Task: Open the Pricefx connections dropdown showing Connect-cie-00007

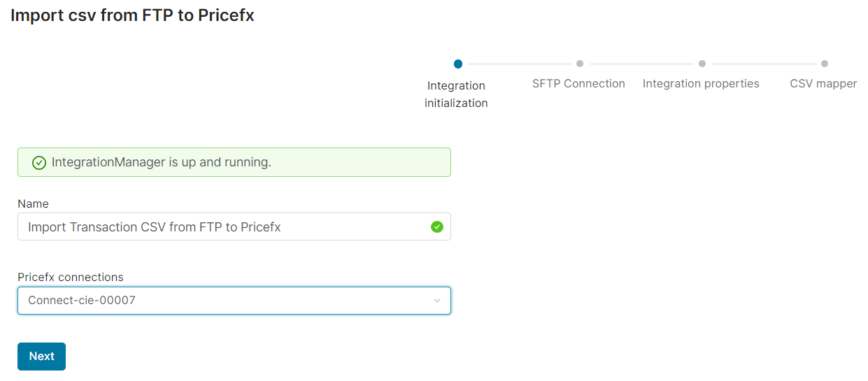Action: click(224, 301)
